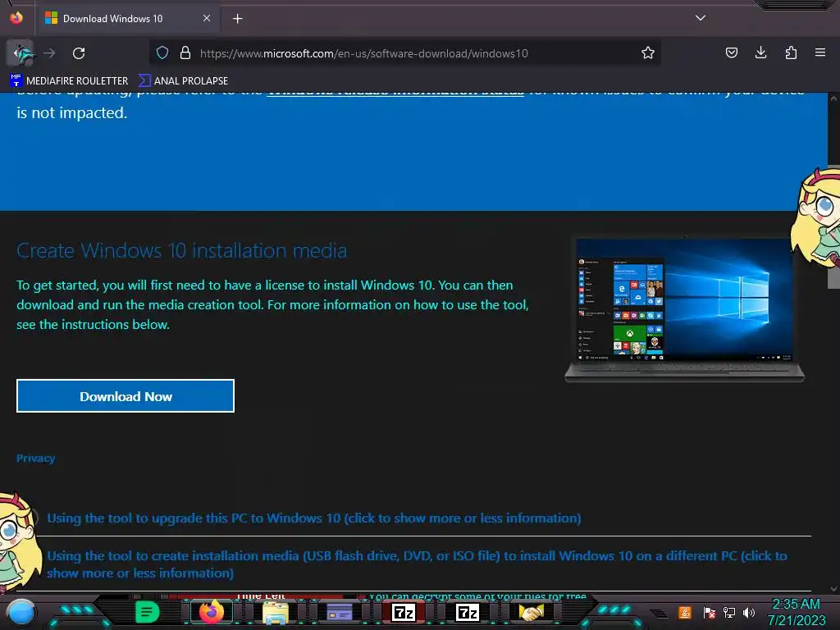840x630 pixels.
Task: Open Save to Pocket
Action: click(731, 52)
